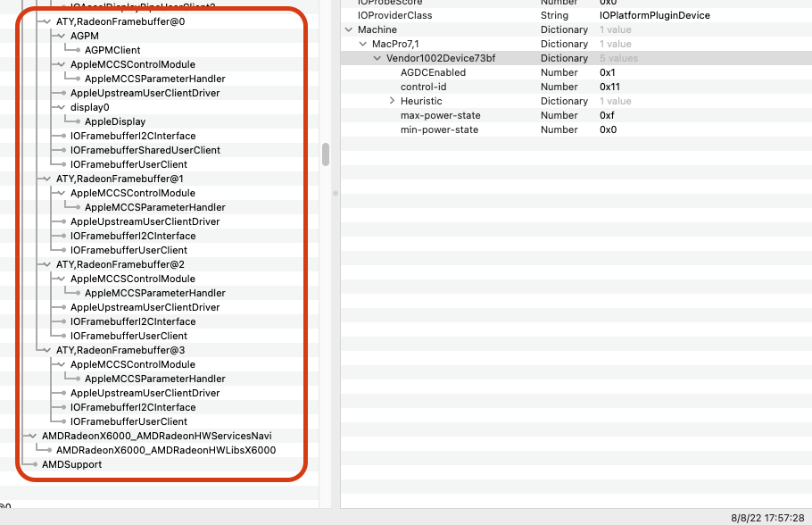The image size is (812, 525).
Task: Collapse the Vendor1002Device73bf dictionary
Action: pyautogui.click(x=377, y=58)
